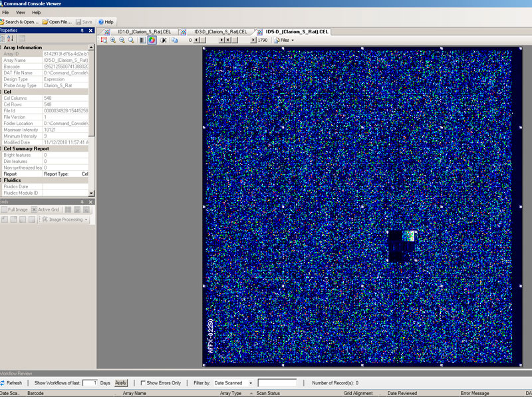Select the pseudo-color palette icon
The image size is (532, 399).
[x=152, y=40]
